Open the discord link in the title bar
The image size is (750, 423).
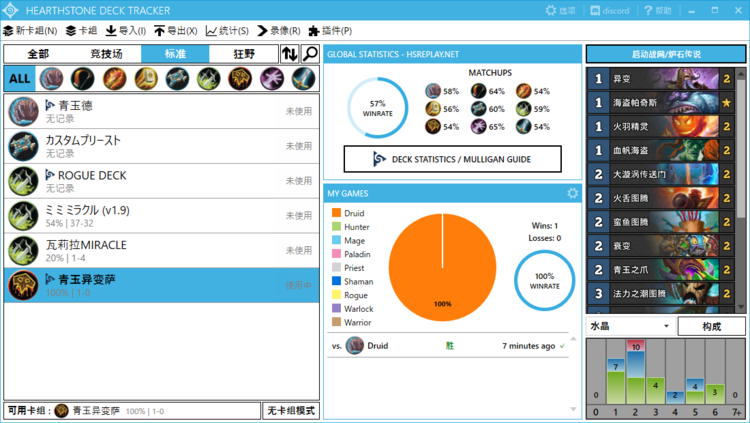pos(610,11)
